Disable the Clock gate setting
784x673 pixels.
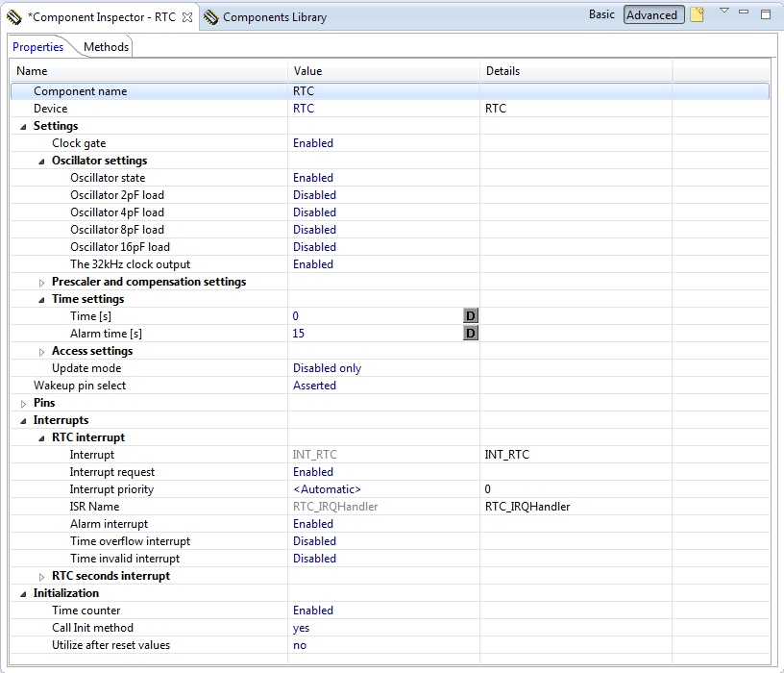click(x=314, y=142)
